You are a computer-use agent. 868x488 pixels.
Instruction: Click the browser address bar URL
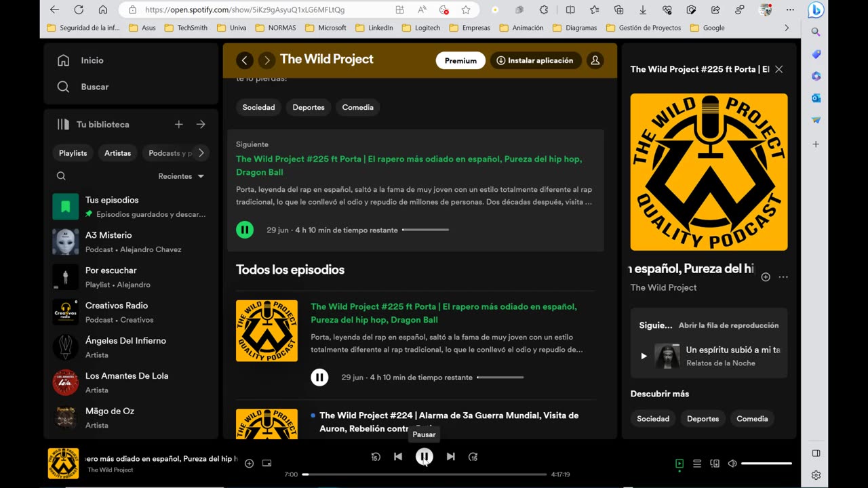[x=245, y=10]
